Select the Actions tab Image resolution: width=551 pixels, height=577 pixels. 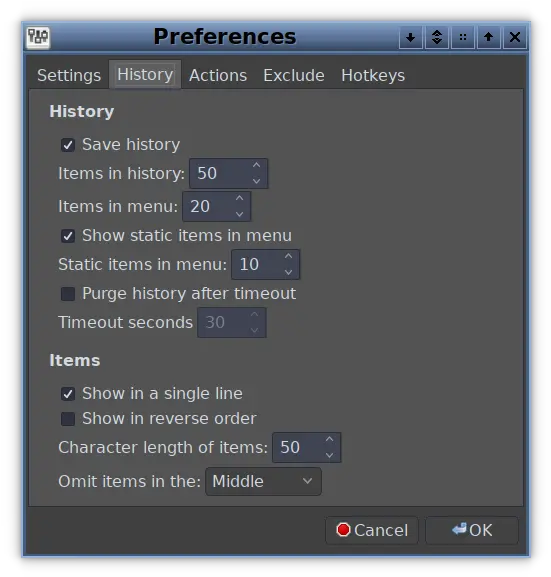click(218, 75)
